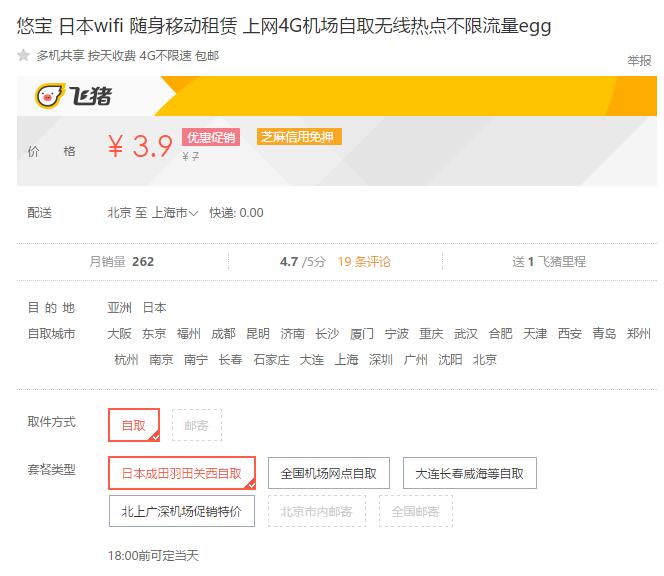Click the 4.7 /5分 rating
The image size is (664, 576).
[302, 262]
